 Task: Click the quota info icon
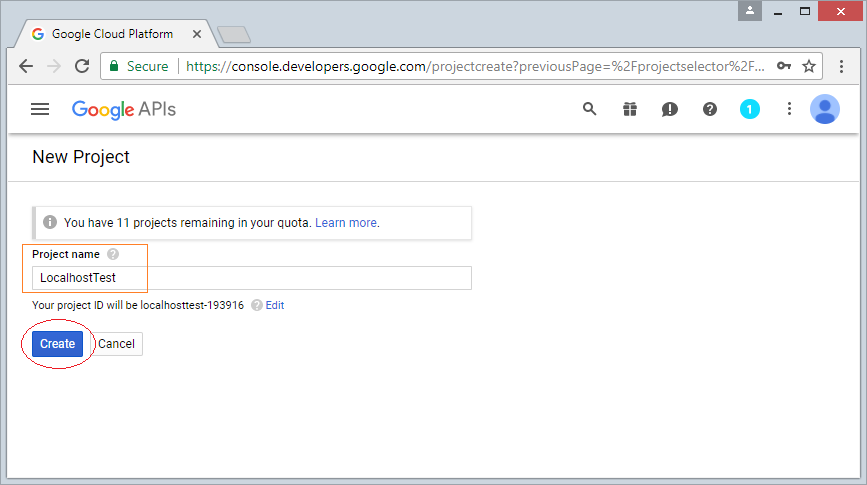click(50, 222)
